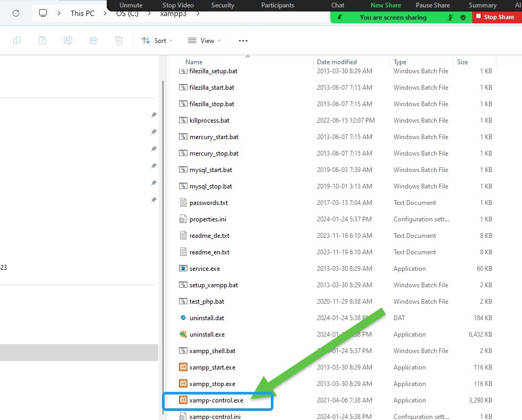Select the xampp_start.exe icon
The image size is (522, 420).
(183, 367)
